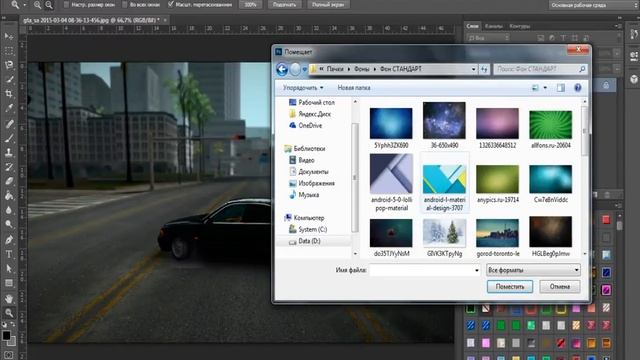
Task: Select the Blur tool
Action: [9, 210]
